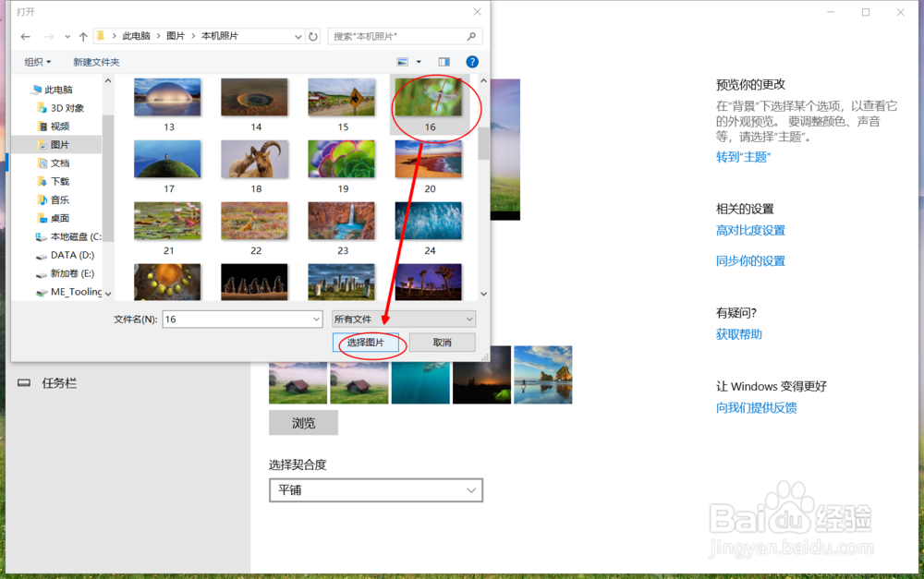This screenshot has width=924, height=579.
Task: Open the 所有文件 file type dropdown
Action: pyautogui.click(x=404, y=320)
